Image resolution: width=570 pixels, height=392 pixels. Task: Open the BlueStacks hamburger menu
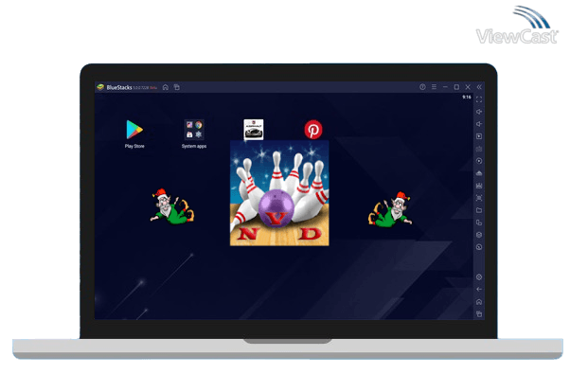434,87
